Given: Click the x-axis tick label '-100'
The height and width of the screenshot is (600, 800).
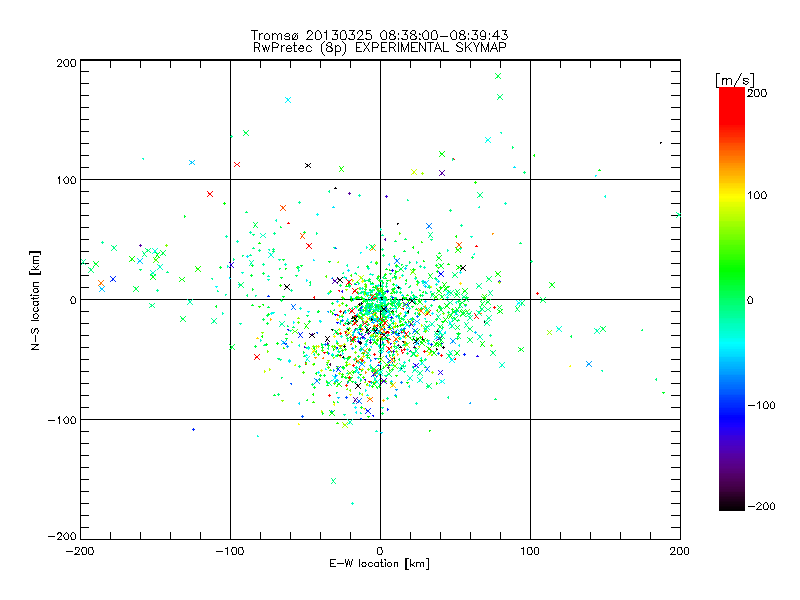Looking at the screenshot, I should coord(230,551).
